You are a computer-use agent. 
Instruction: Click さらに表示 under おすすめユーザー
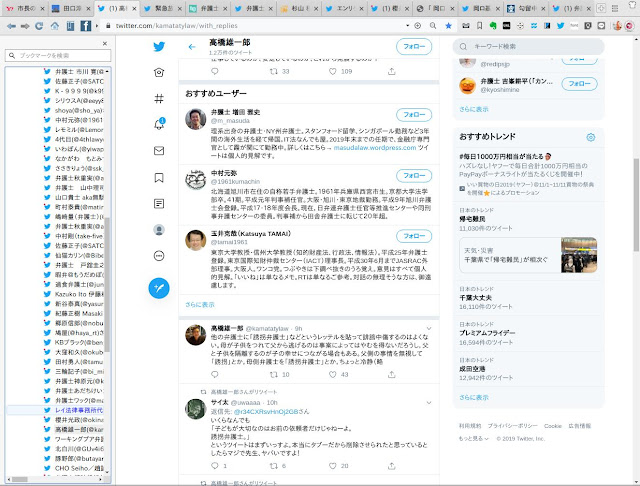(200, 304)
